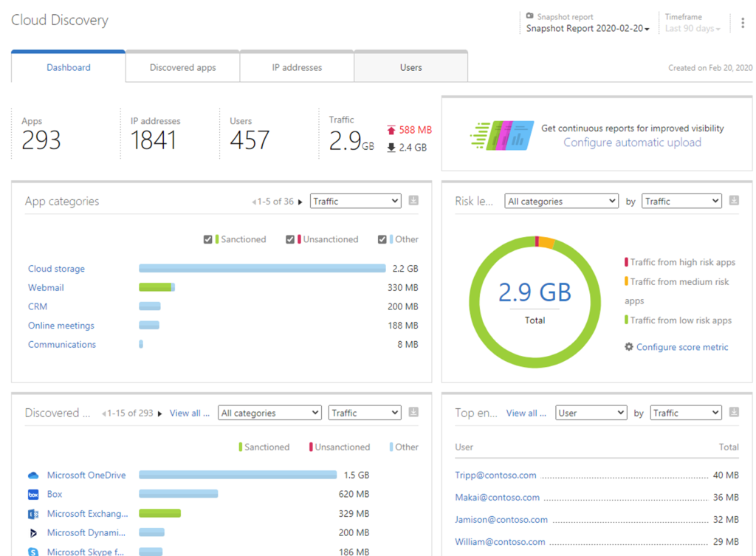Open the Risk levels All categories dropdown

[x=561, y=201]
